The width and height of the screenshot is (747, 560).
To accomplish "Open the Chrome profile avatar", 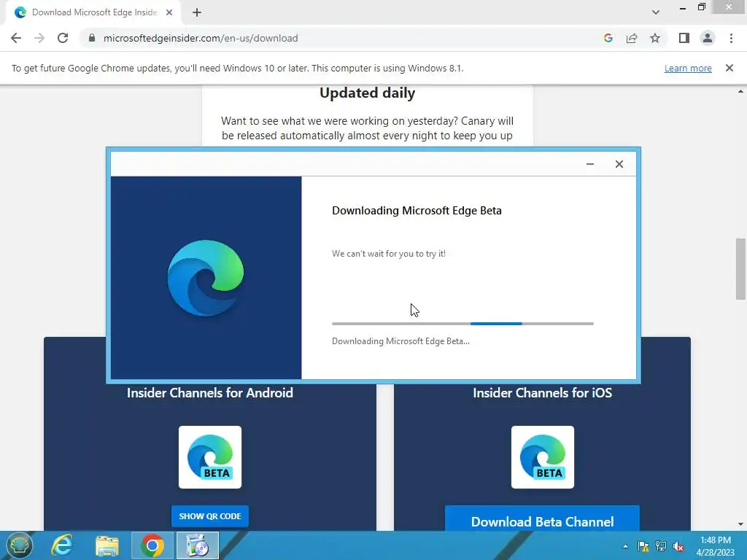I will click(x=708, y=38).
